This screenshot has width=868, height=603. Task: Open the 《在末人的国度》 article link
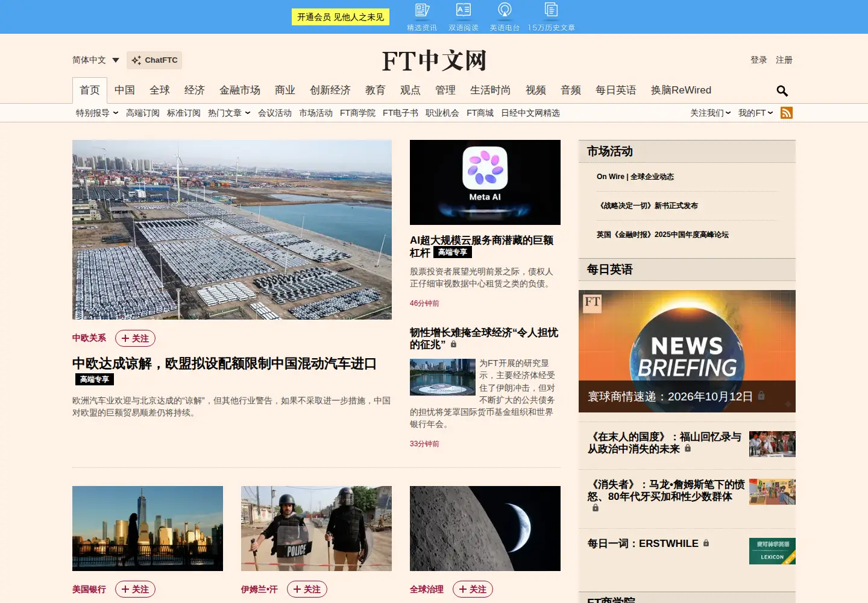[x=664, y=443]
